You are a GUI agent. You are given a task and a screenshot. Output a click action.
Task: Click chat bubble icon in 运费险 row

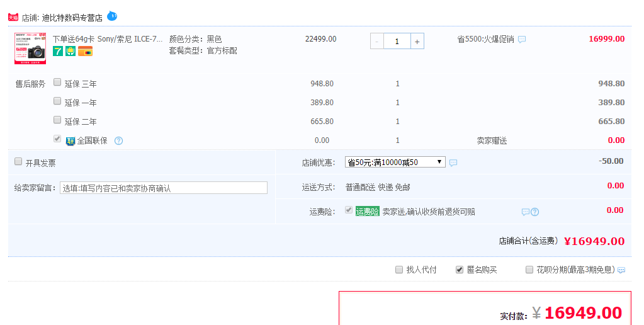coord(525,212)
